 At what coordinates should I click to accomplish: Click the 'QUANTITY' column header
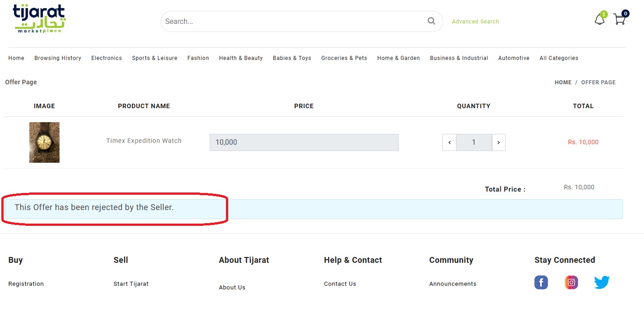[474, 106]
